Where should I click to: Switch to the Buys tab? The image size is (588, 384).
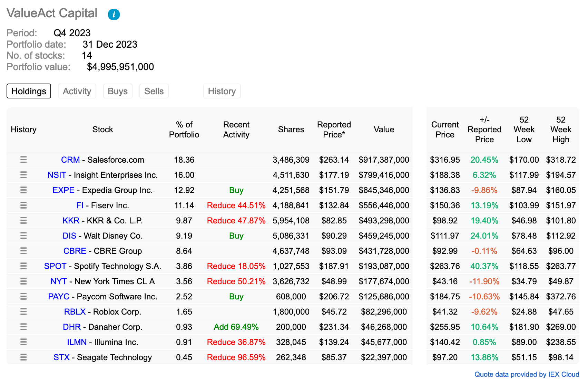click(x=118, y=91)
